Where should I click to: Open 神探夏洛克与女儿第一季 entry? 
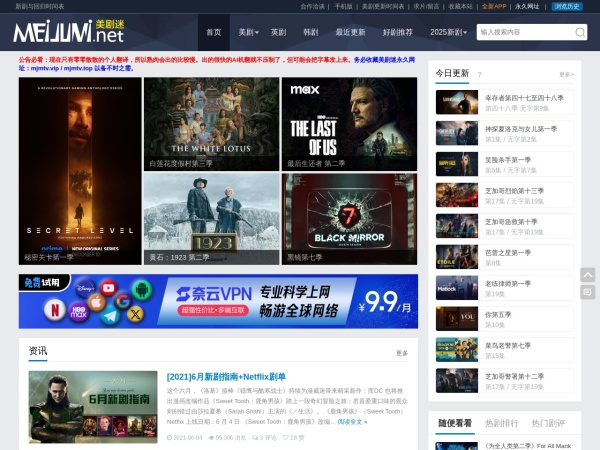click(505, 133)
